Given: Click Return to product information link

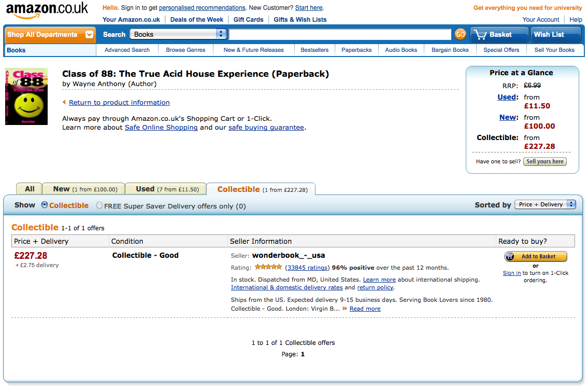Looking at the screenshot, I should coord(119,103).
